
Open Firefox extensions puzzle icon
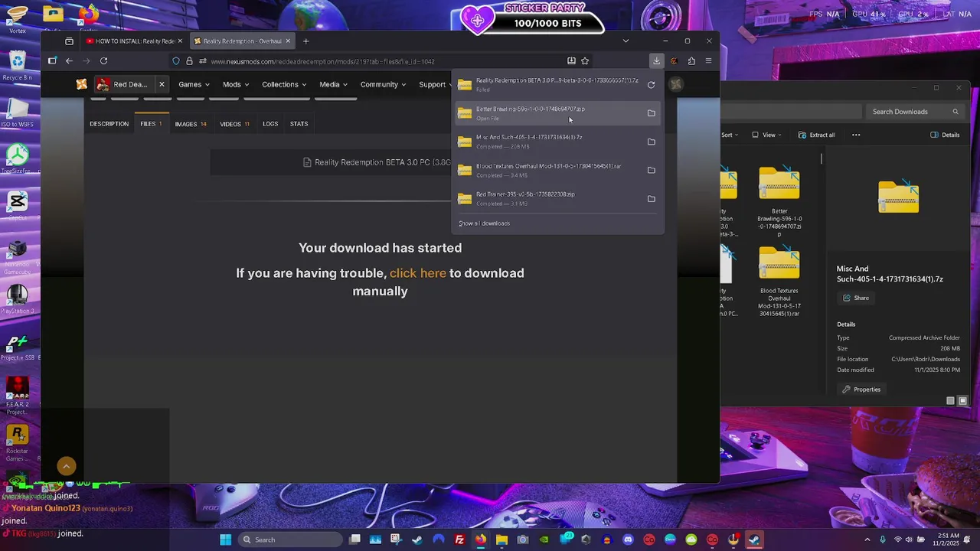[x=691, y=61]
